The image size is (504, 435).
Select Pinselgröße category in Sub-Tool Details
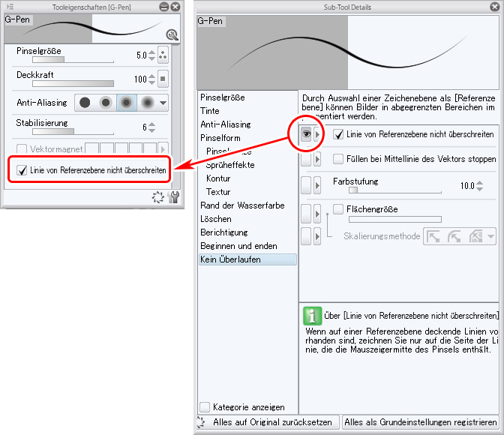point(247,97)
